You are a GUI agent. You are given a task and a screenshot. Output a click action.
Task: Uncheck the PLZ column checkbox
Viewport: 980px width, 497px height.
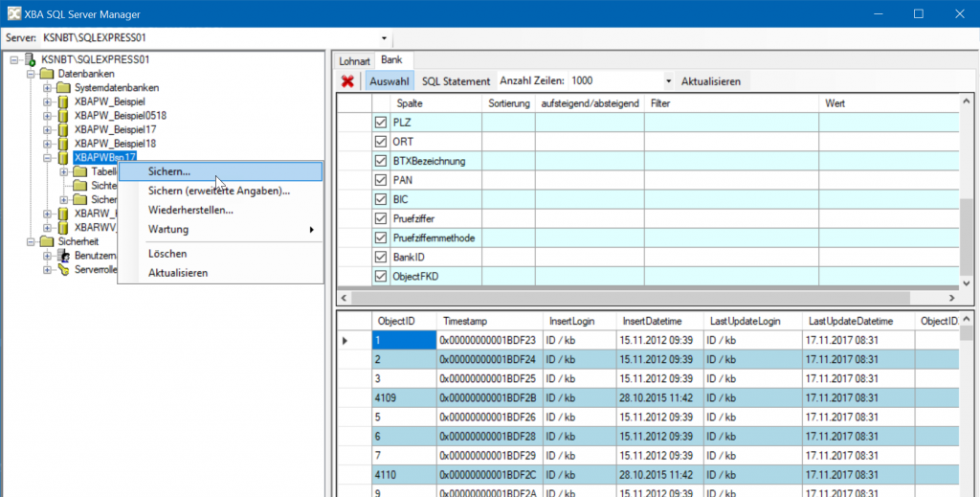(380, 123)
